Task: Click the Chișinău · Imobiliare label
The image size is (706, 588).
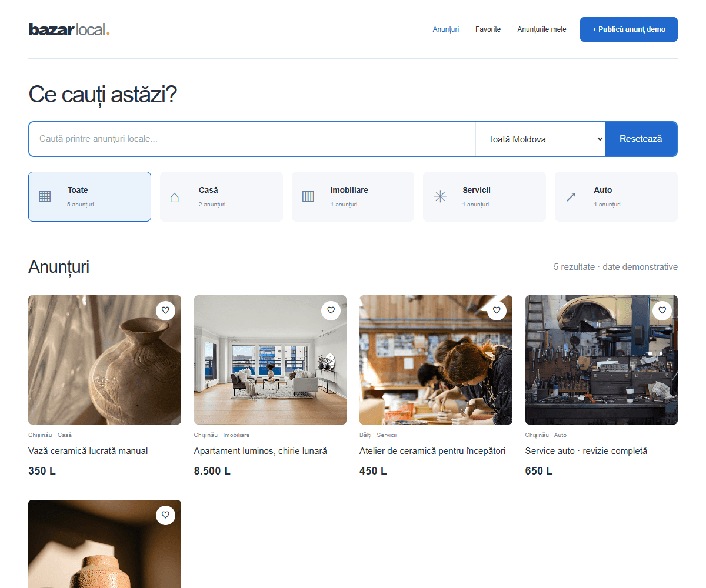Action: coord(222,435)
